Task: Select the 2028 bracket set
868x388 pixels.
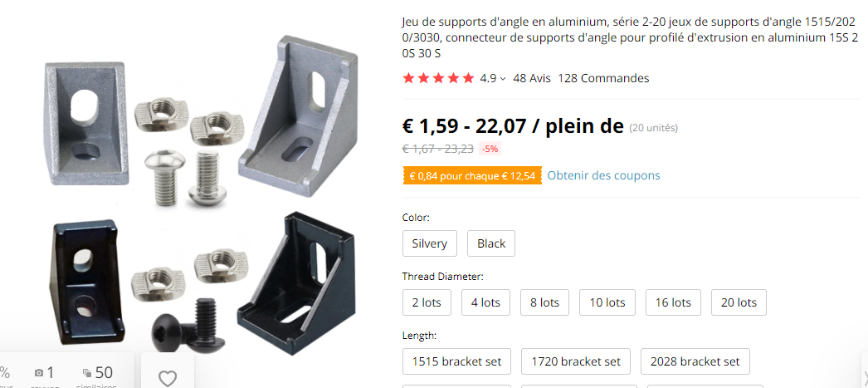Action: (695, 361)
